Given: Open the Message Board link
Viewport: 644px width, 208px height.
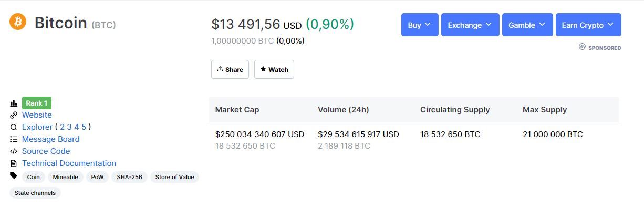Looking at the screenshot, I should coord(51,139).
